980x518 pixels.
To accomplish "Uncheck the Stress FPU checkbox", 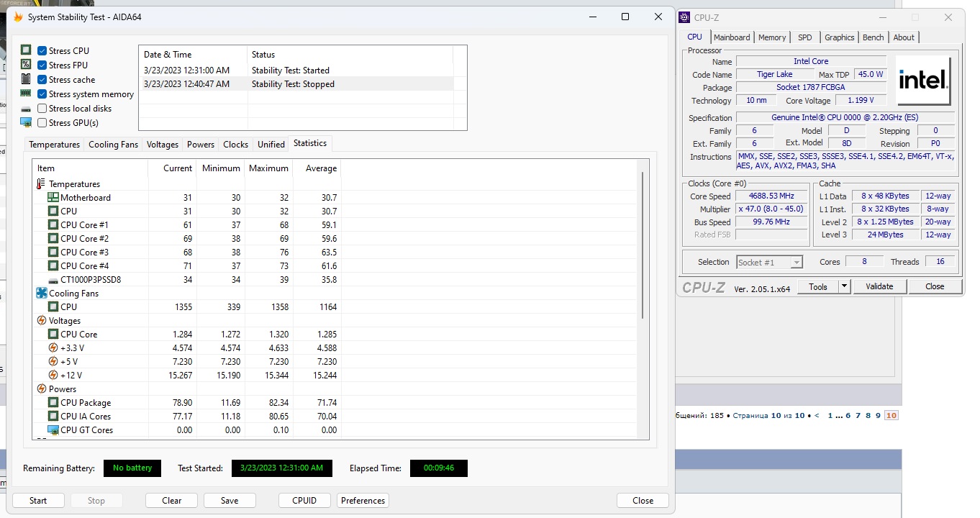I will [42, 65].
